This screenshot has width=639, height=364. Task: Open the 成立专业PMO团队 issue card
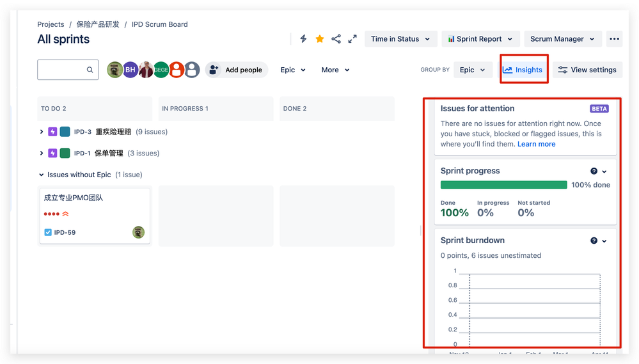pos(95,216)
